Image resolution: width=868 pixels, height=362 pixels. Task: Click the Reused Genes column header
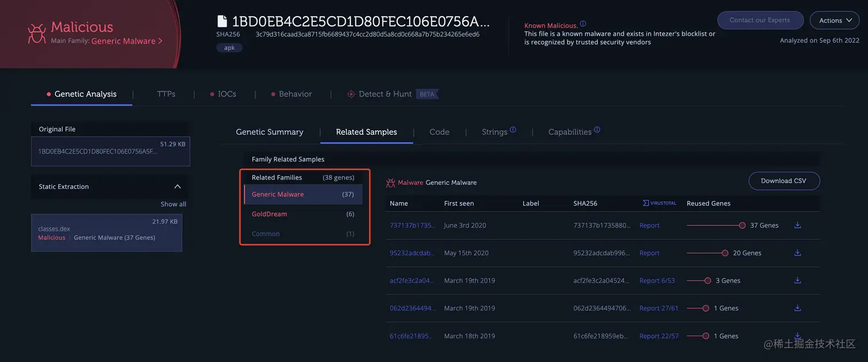(x=708, y=203)
